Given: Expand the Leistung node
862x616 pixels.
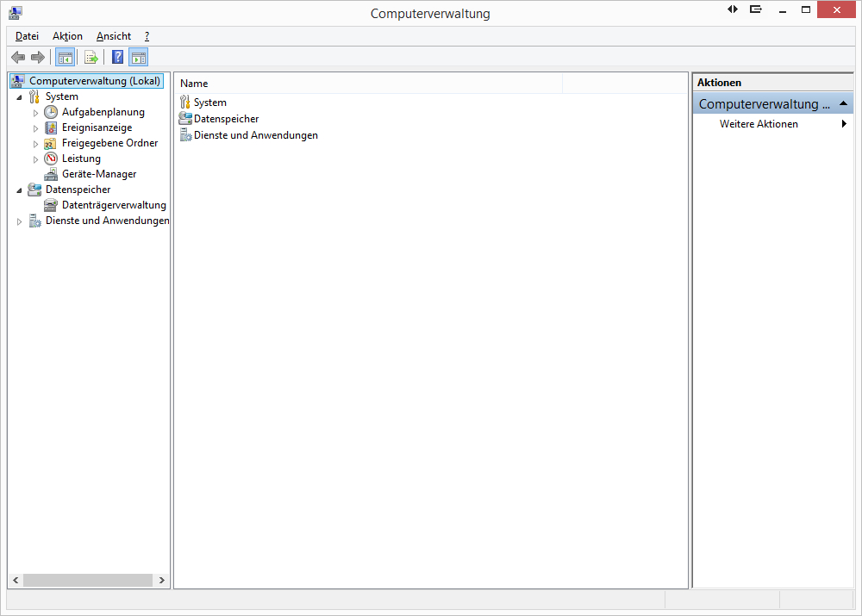Looking at the screenshot, I should point(35,159).
